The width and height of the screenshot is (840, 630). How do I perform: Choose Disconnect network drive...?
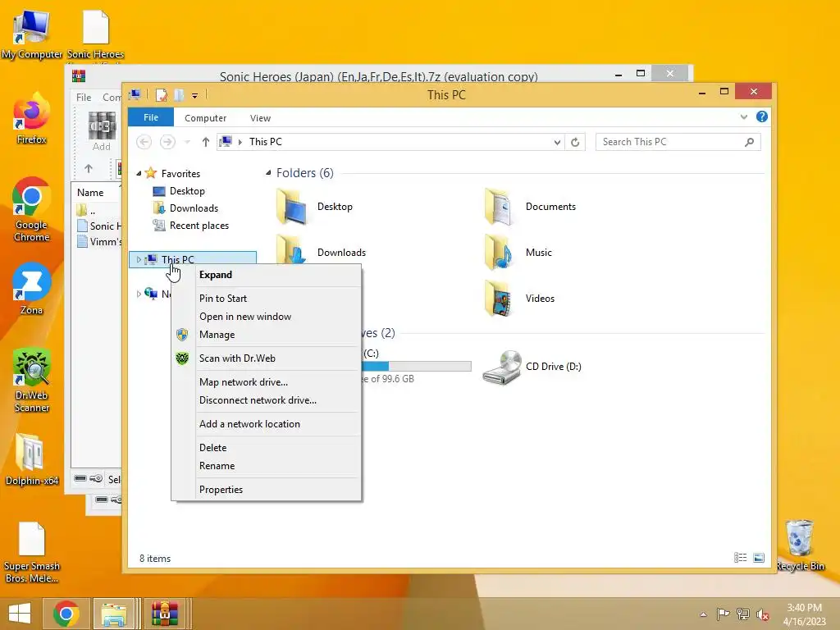(x=267, y=400)
